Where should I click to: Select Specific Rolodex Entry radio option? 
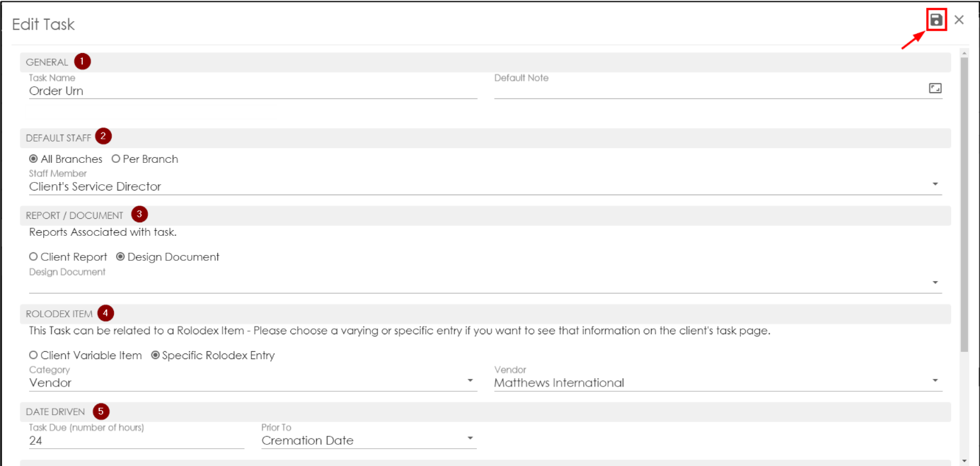pyautogui.click(x=156, y=356)
